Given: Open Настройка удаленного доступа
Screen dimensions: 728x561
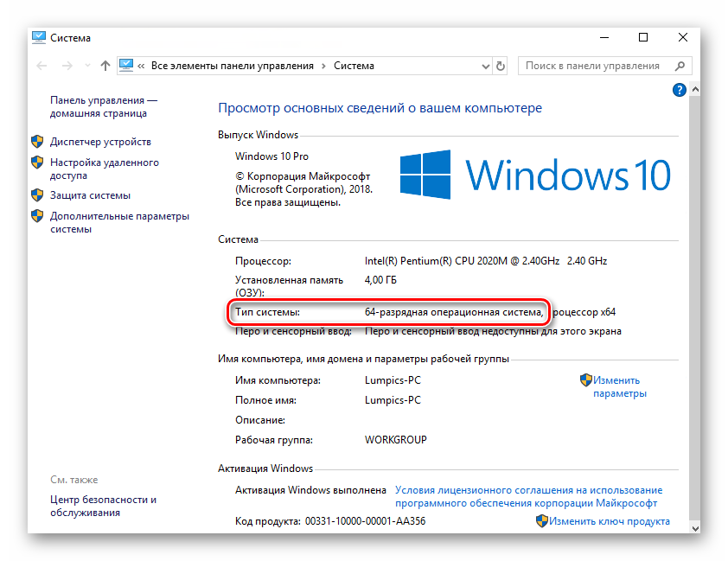Looking at the screenshot, I should (104, 169).
